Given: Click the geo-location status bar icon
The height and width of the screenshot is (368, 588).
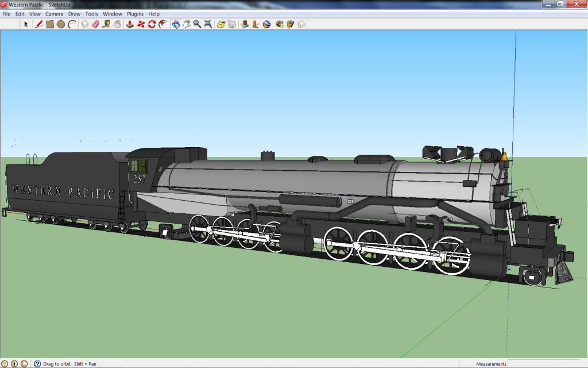Looking at the screenshot, I should (5, 363).
